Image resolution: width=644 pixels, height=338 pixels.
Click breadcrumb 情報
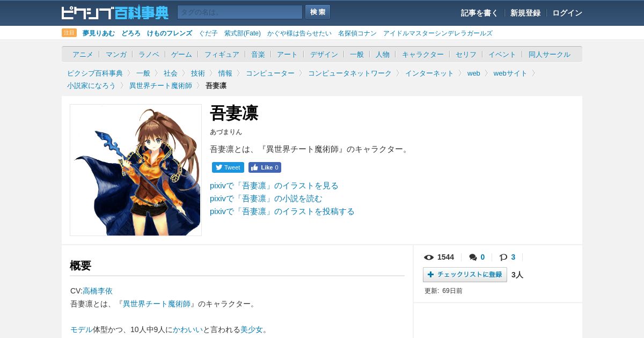[x=225, y=73]
